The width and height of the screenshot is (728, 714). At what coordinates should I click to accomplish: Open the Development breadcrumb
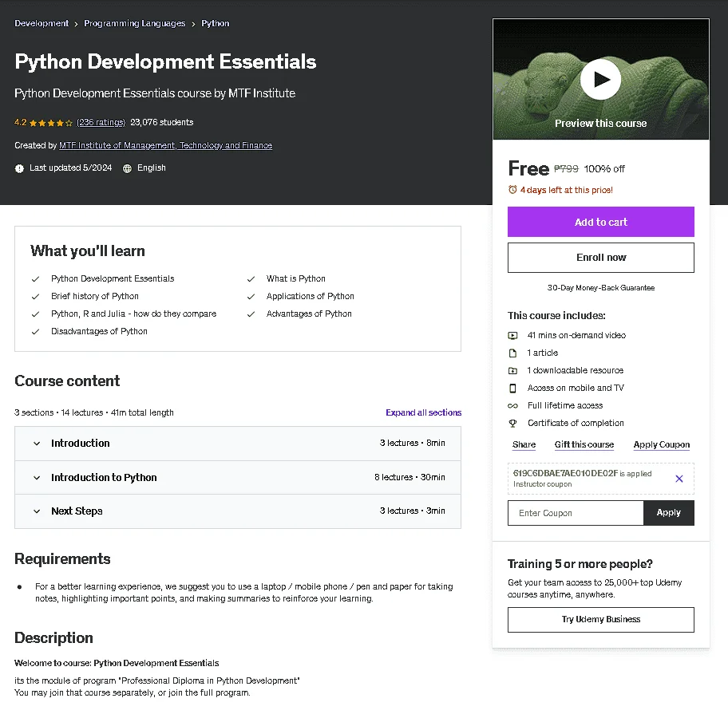pyautogui.click(x=42, y=23)
